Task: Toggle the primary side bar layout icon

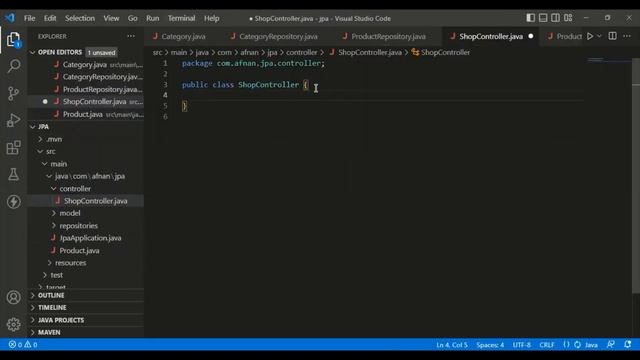Action: [x=531, y=18]
